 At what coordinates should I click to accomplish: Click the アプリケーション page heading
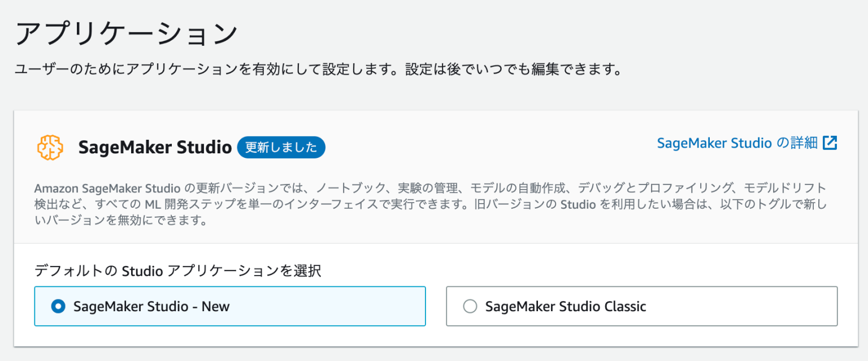[x=127, y=31]
